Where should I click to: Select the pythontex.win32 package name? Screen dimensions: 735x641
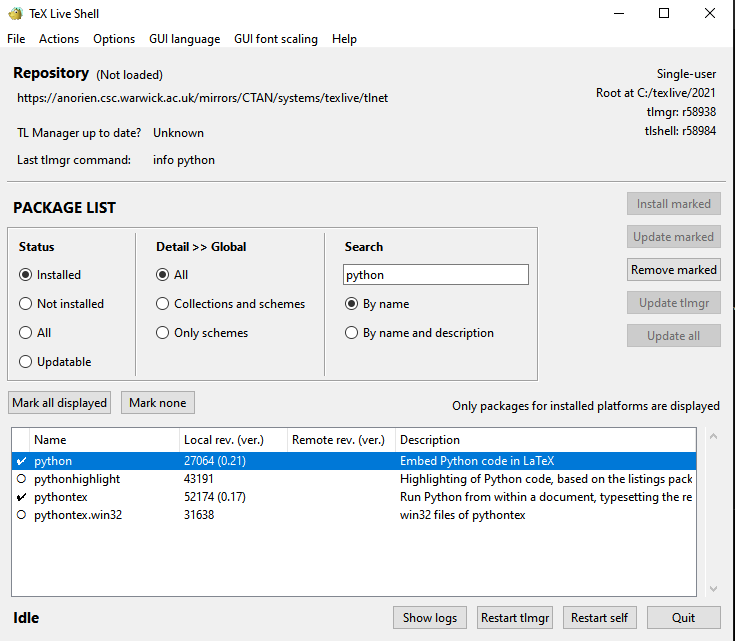coord(78,515)
